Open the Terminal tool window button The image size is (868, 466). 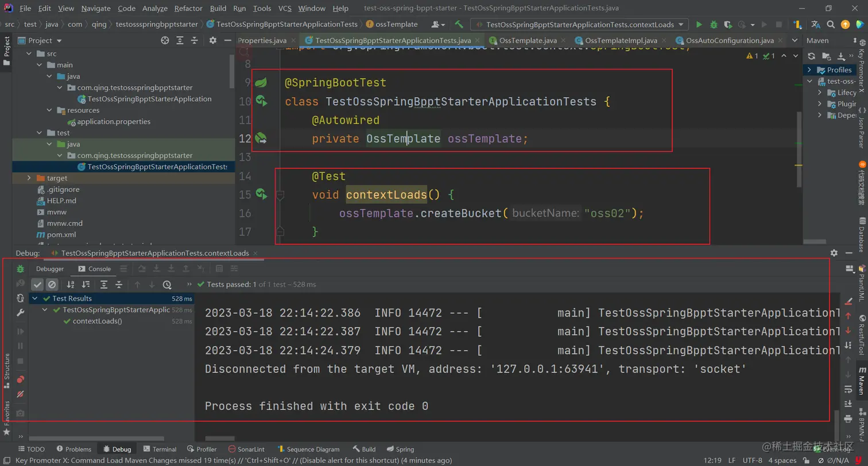(x=160, y=449)
